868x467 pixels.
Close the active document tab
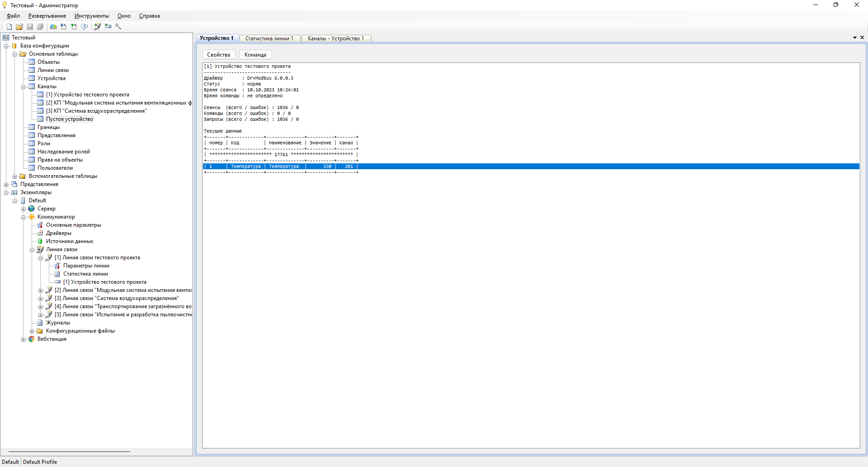click(x=862, y=38)
